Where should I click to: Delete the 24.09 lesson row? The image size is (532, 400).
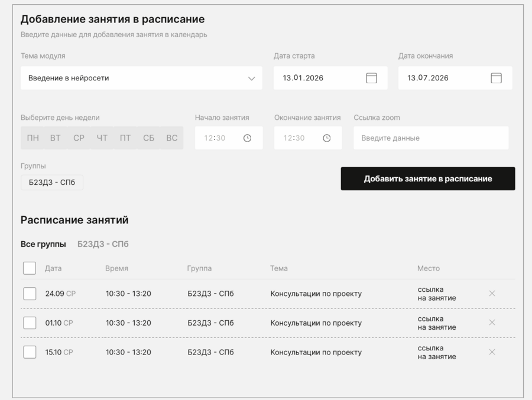click(492, 294)
